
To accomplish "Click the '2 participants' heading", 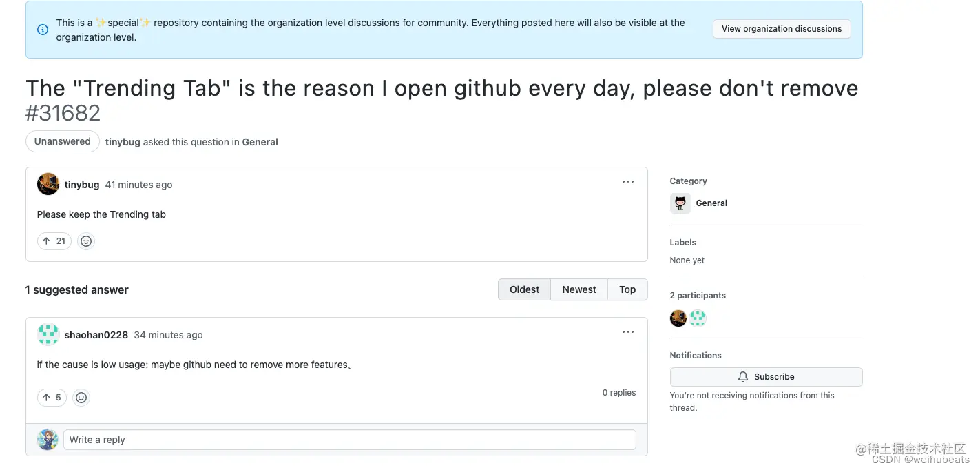I will [x=698, y=296].
